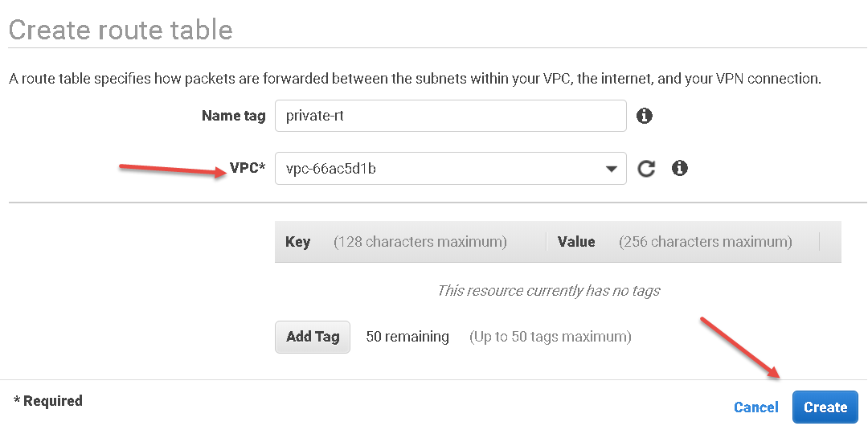This screenshot has width=868, height=438.
Task: Select the vpc-66ac5d1b value text
Action: [331, 169]
